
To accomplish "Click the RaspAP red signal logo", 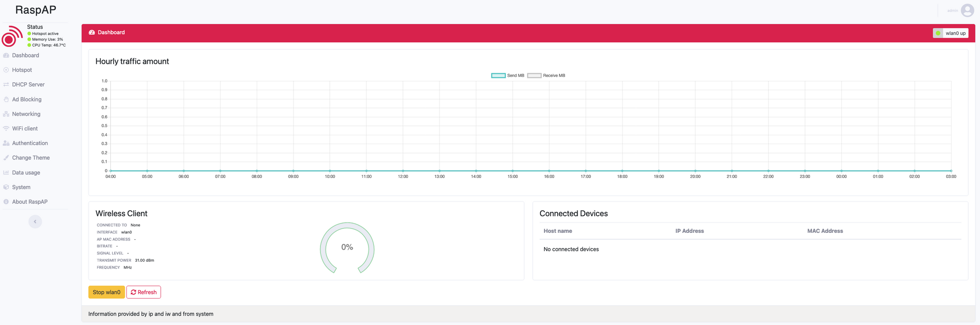I will (12, 36).
